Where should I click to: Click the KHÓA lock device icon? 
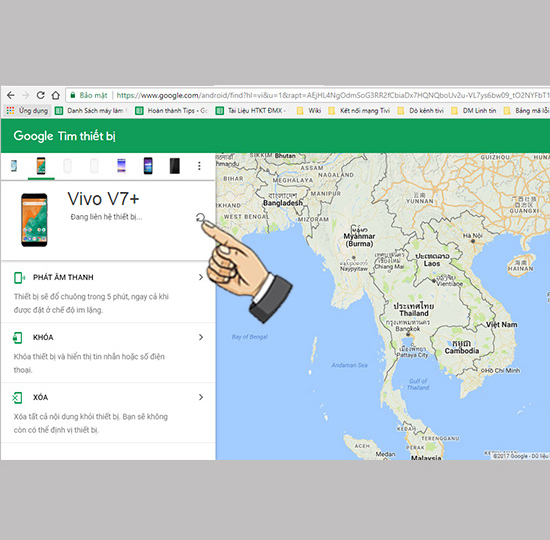18,338
